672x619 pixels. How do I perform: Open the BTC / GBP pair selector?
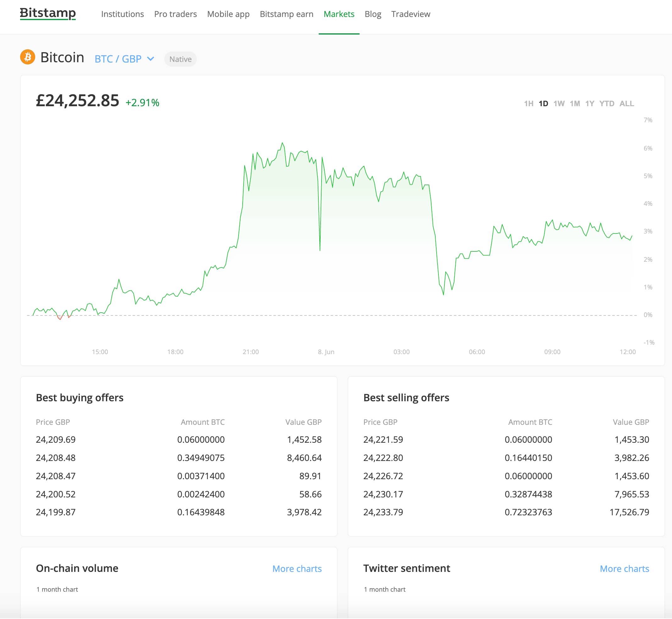pyautogui.click(x=124, y=59)
